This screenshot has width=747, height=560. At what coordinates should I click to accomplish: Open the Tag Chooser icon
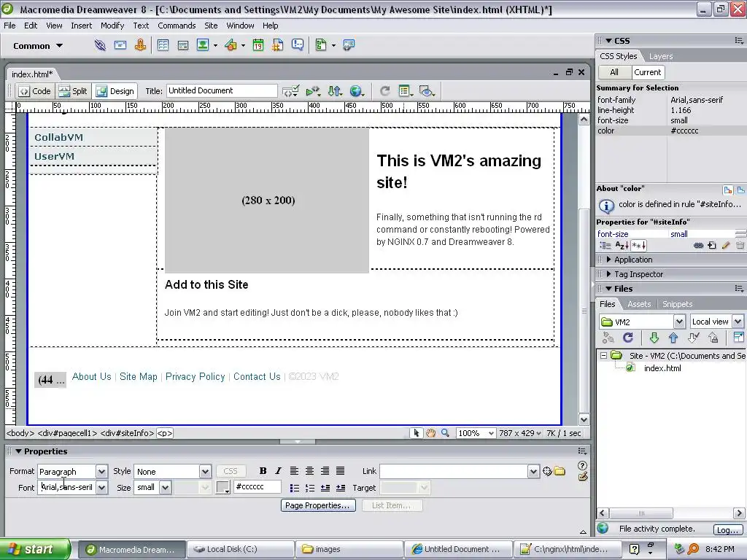(349, 45)
